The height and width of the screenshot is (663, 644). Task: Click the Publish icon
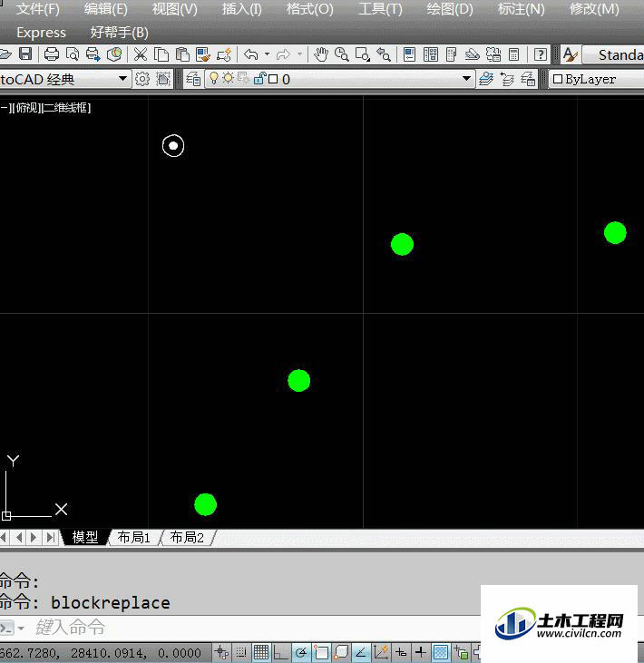93,54
